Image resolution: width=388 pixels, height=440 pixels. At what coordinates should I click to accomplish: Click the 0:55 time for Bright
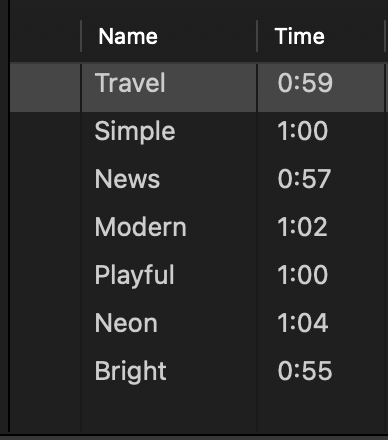305,371
